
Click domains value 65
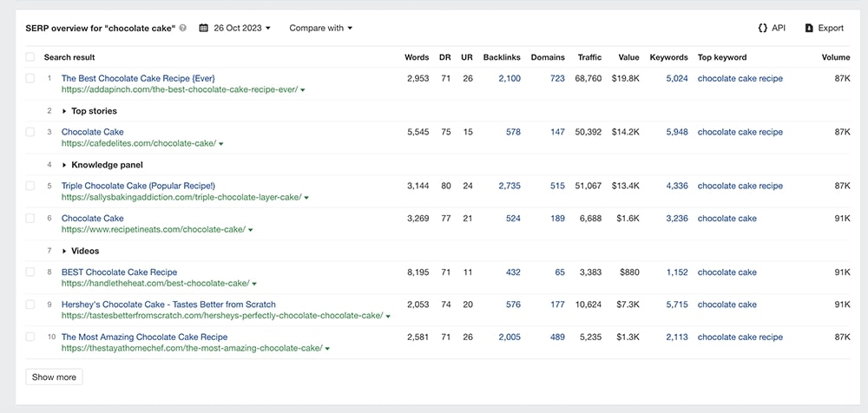[560, 272]
